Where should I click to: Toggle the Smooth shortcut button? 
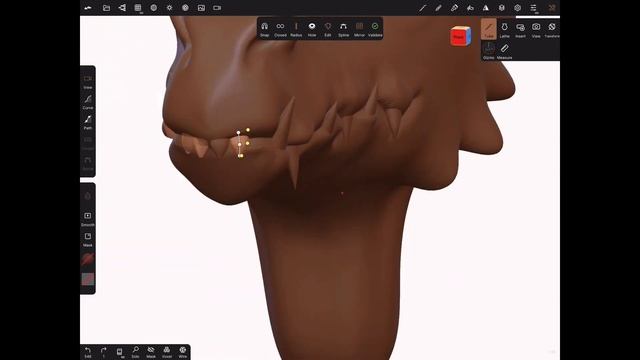point(88,219)
